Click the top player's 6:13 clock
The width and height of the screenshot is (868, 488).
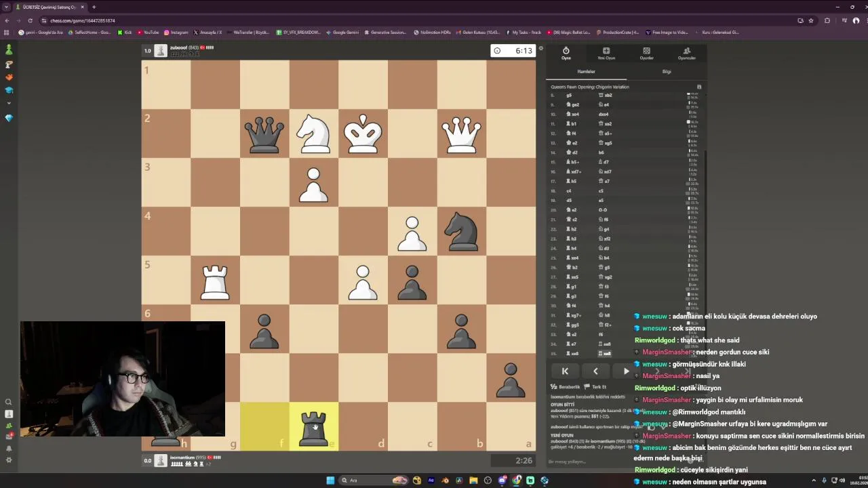click(x=514, y=51)
